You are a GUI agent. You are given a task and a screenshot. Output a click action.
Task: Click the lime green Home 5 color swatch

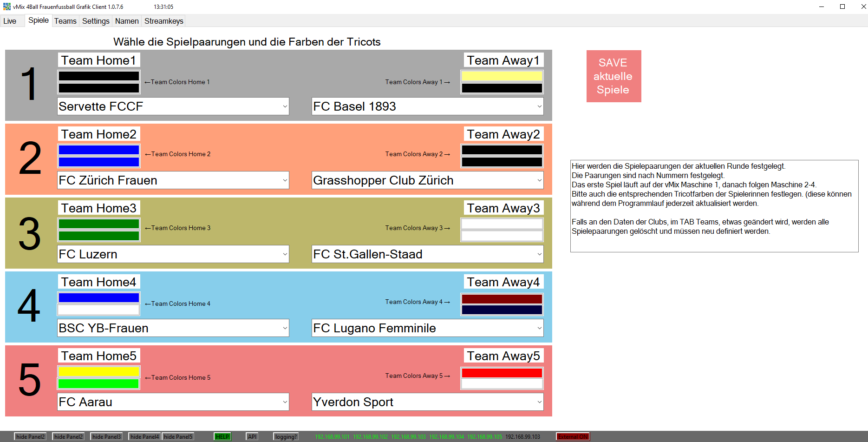(98, 384)
